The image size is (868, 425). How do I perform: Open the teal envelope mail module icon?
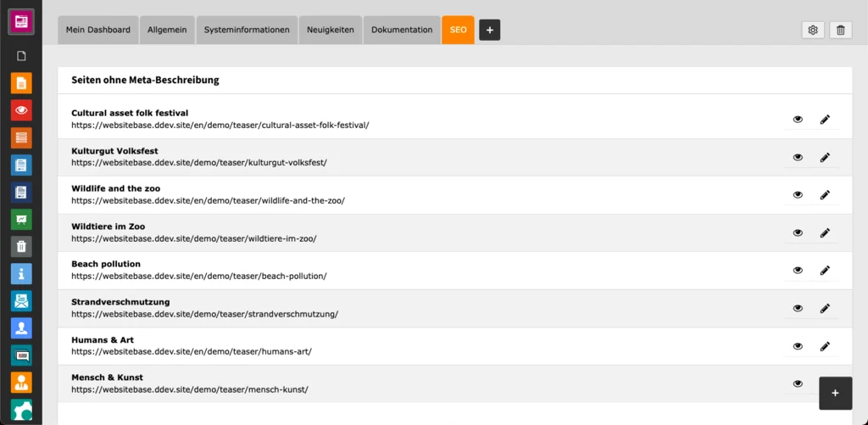click(x=21, y=301)
